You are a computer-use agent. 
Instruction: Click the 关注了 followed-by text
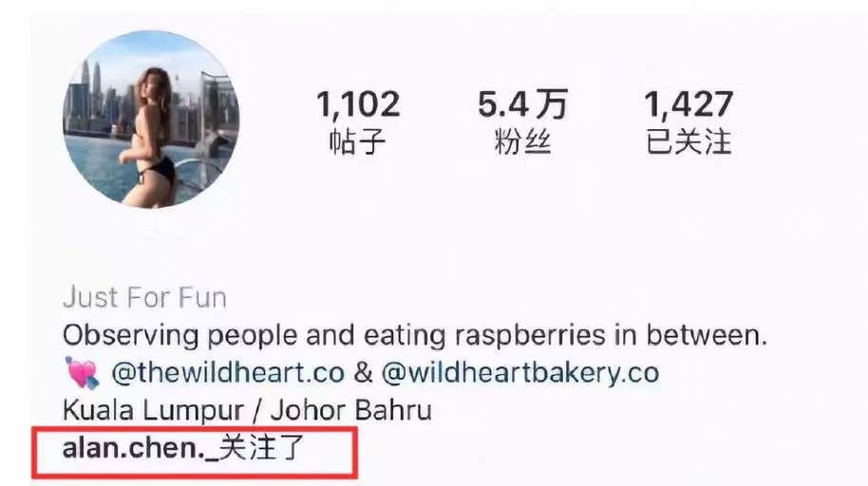tap(262, 447)
